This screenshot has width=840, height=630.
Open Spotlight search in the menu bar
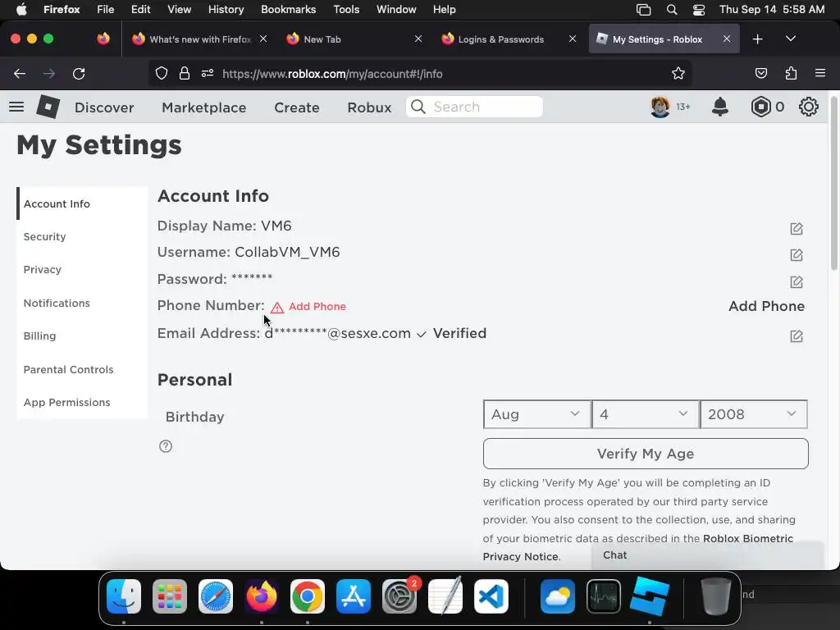pos(671,9)
